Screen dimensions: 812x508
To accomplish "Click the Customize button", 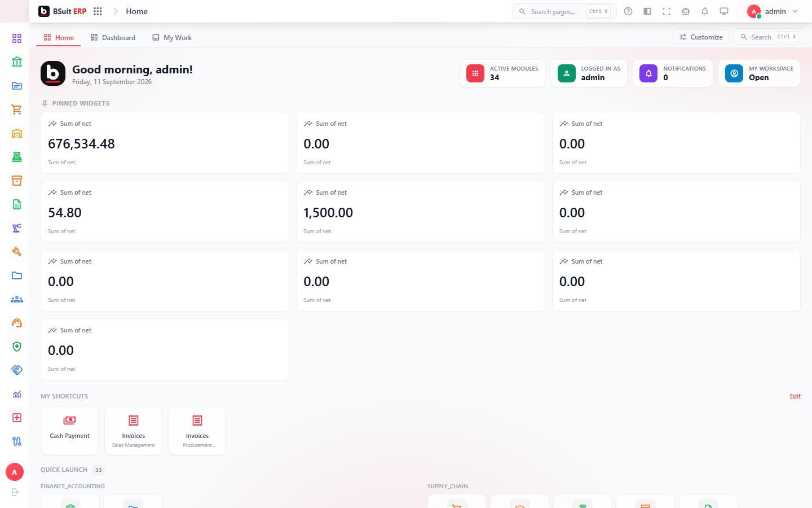I will click(701, 37).
